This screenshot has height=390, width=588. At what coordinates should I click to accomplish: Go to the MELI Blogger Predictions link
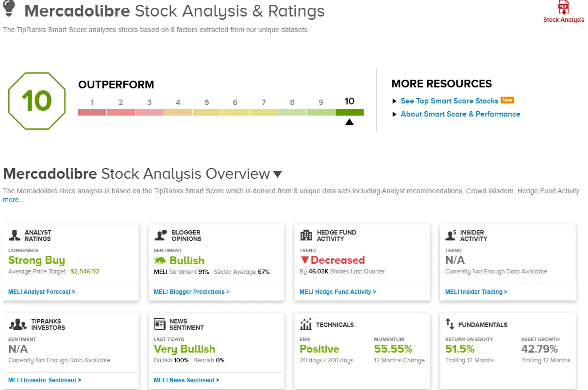tap(191, 292)
